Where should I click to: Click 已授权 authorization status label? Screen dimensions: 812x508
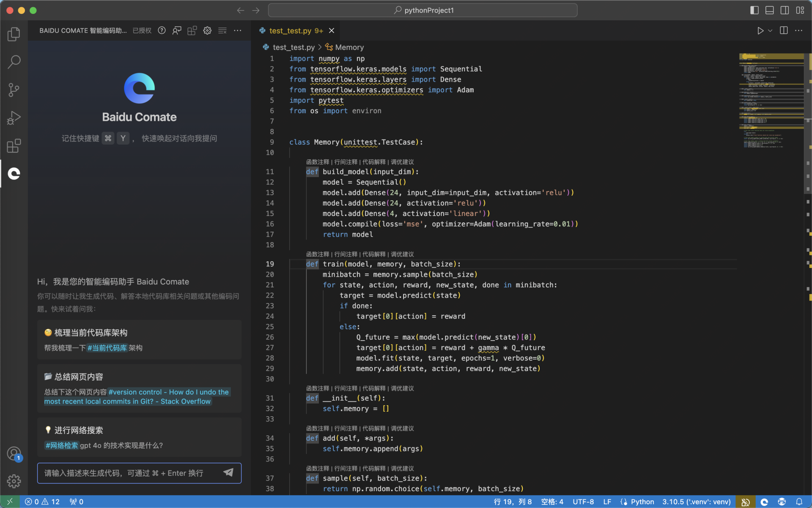coord(142,30)
